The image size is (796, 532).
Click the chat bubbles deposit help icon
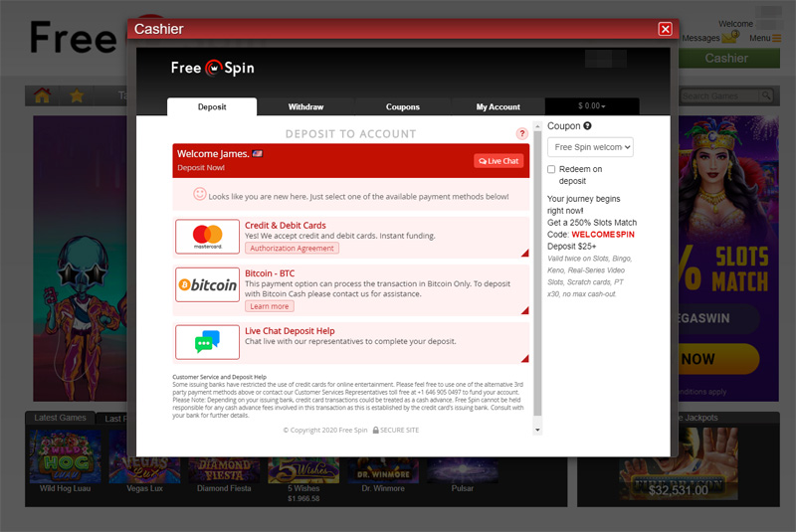(x=207, y=342)
